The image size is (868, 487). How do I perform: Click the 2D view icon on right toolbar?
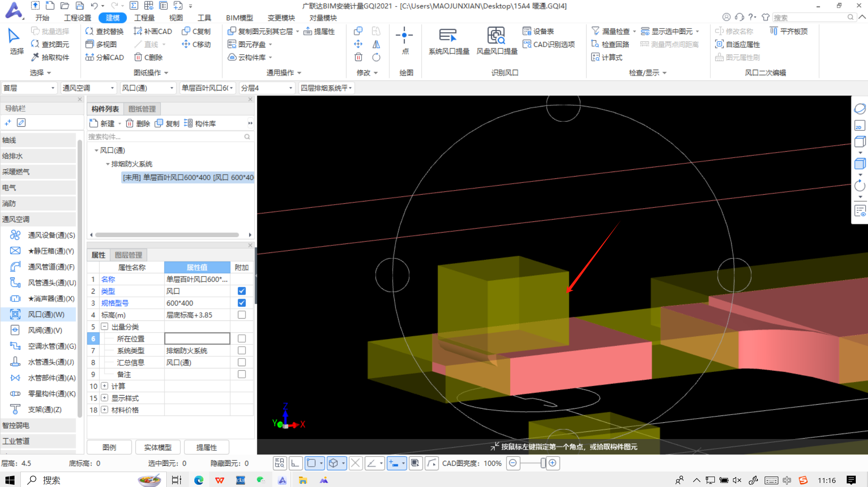[x=859, y=126]
